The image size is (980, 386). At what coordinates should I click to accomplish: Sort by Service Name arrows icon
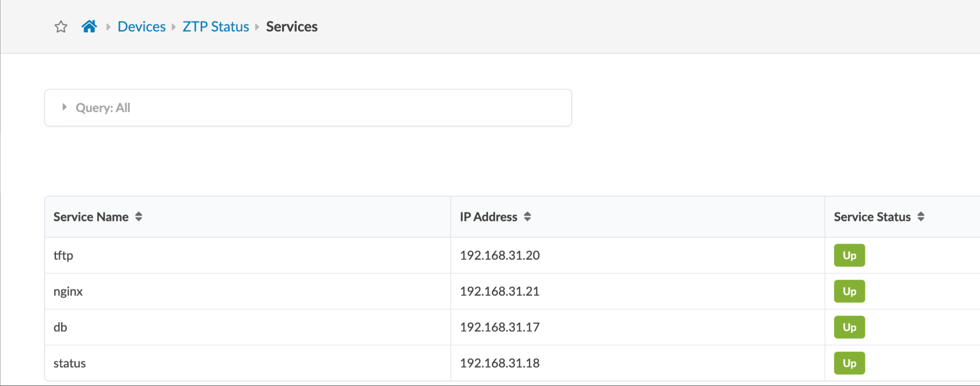tap(139, 217)
